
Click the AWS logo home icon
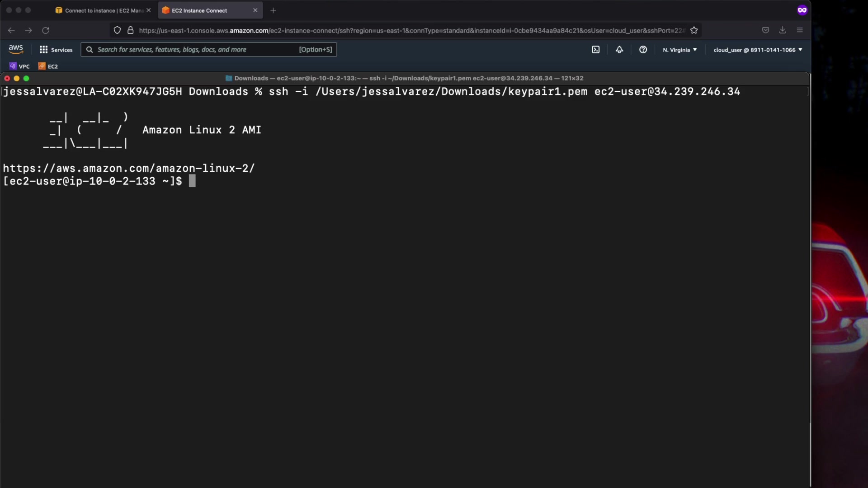16,49
